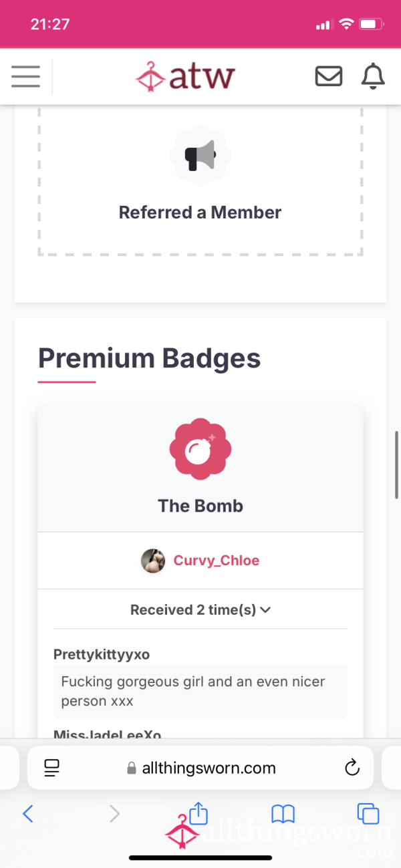Click the Referred a Member label
Viewport: 401px width, 868px height.
point(200,212)
